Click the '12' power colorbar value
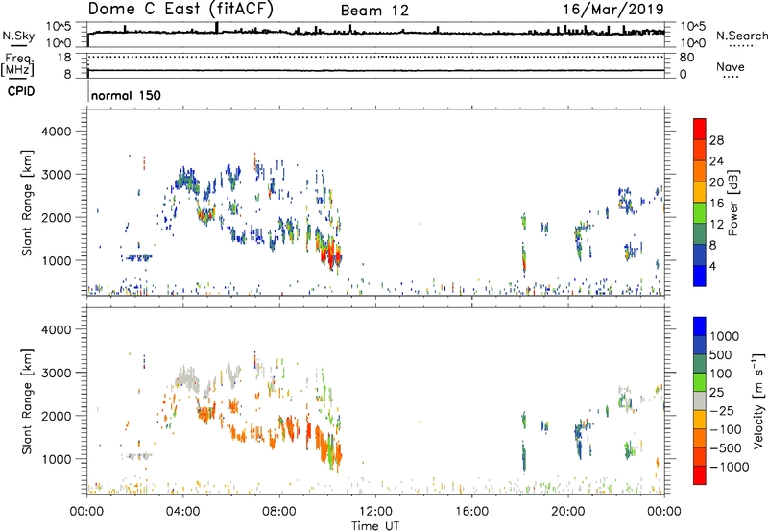Image resolution: width=768 pixels, height=532 pixels. (716, 225)
